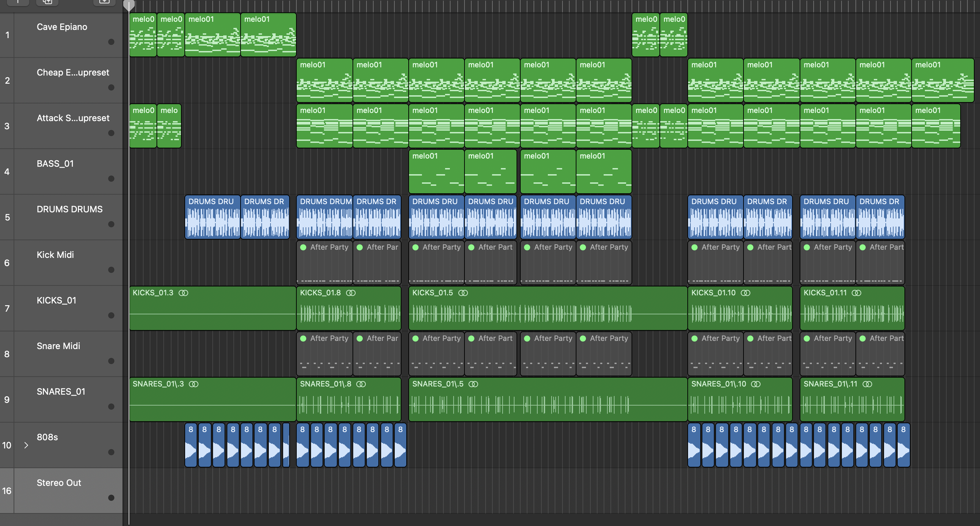The image size is (980, 526).
Task: Select the BASS_01 track name
Action: coord(55,164)
